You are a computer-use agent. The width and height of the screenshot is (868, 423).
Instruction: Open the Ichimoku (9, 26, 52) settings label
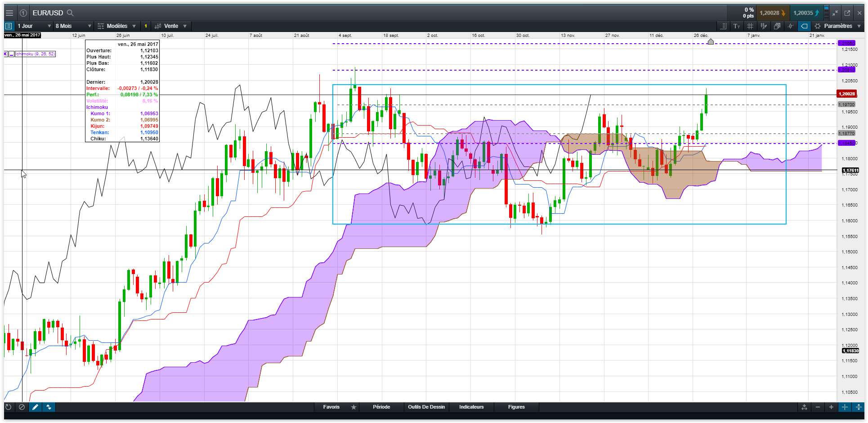[x=36, y=54]
